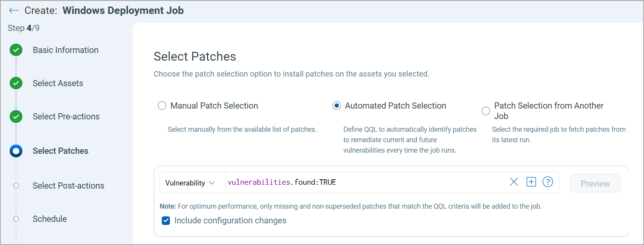The image size is (644, 245).
Task: Toggle Include configuration changes checkbox
Action: coord(166,221)
